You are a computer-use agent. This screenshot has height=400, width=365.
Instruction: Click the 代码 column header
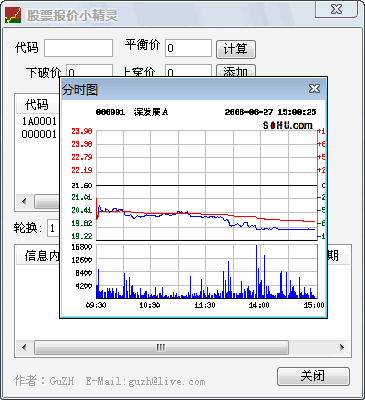tap(38, 105)
